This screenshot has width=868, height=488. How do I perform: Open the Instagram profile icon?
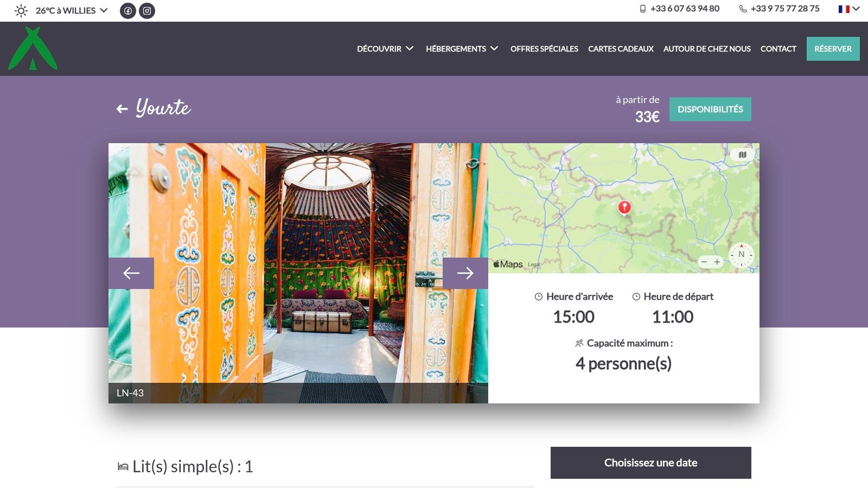click(x=147, y=11)
